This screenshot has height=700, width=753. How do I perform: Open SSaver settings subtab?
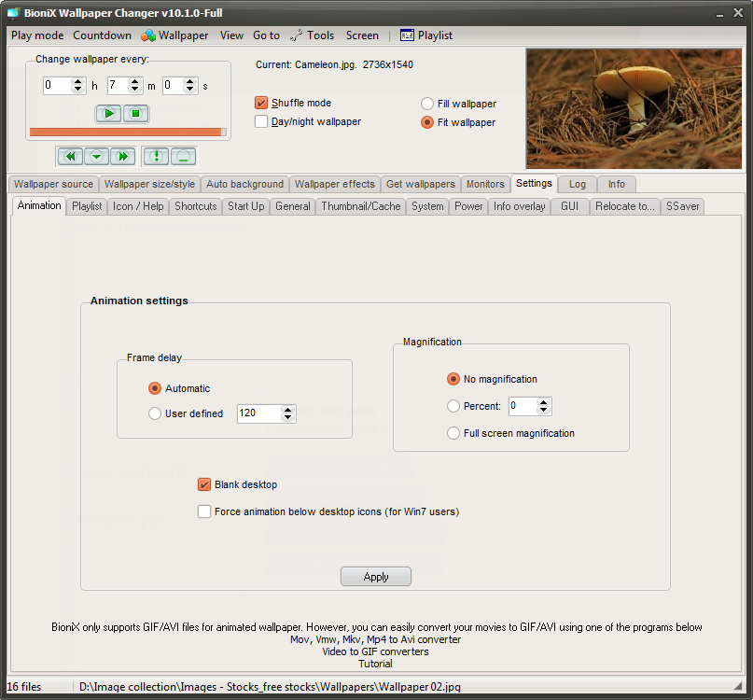tap(682, 206)
